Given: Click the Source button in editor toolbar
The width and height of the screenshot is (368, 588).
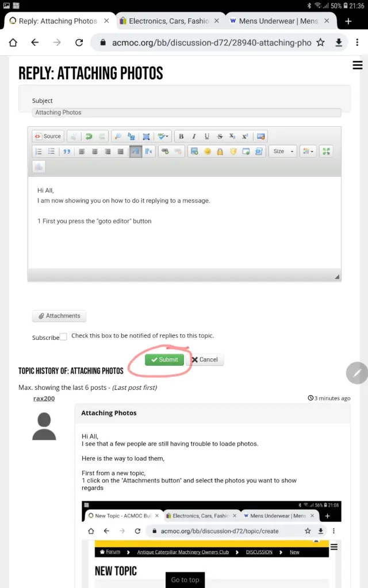Looking at the screenshot, I should tap(47, 136).
